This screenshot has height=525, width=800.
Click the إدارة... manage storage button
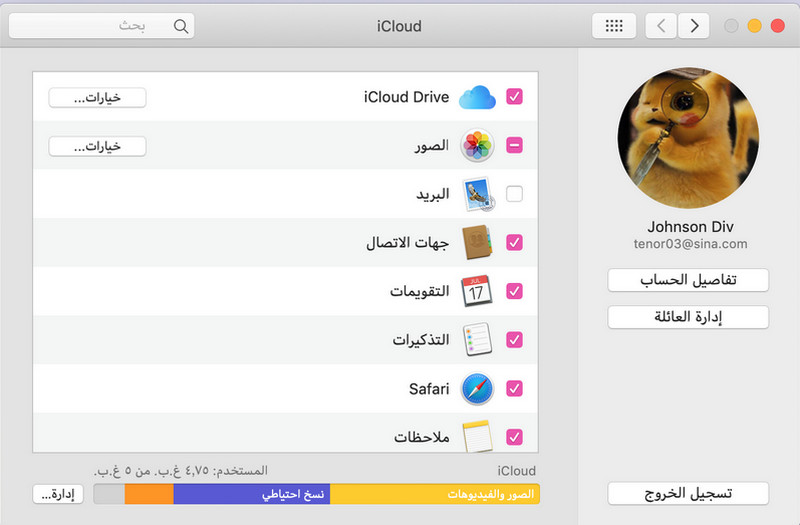point(58,494)
